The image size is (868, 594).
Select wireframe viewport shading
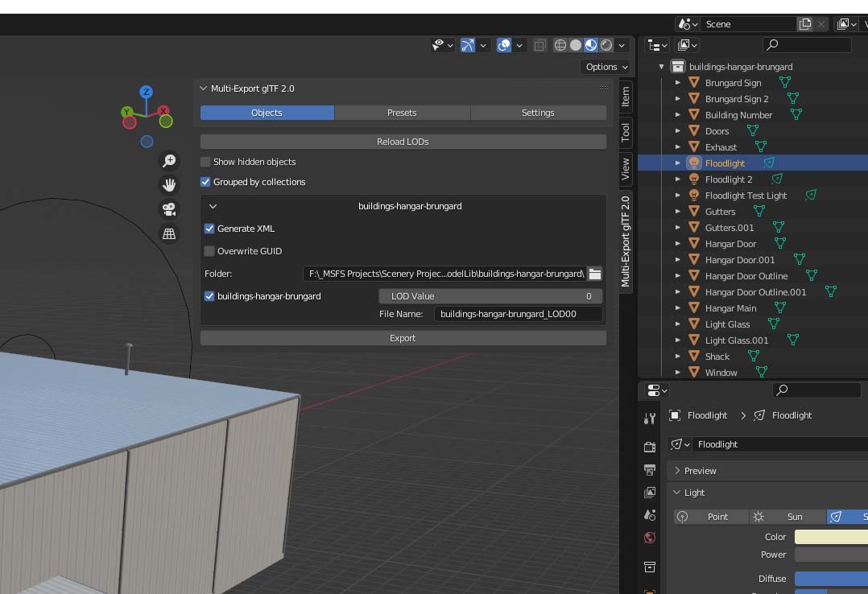click(x=560, y=45)
